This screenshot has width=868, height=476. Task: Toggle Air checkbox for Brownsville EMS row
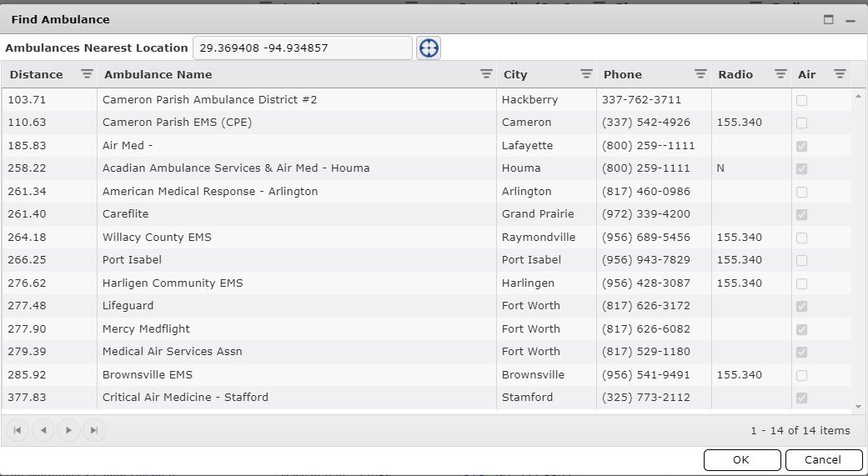801,375
